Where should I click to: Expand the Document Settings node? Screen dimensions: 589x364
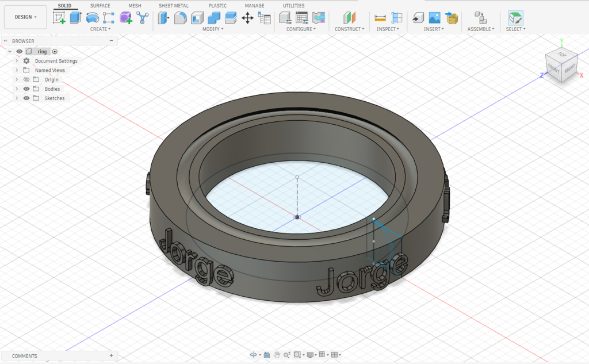point(17,60)
